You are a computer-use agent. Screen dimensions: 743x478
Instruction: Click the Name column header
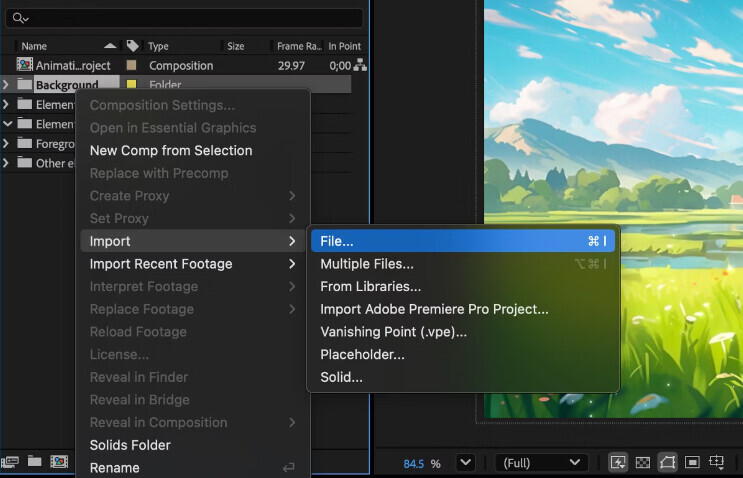[34, 46]
